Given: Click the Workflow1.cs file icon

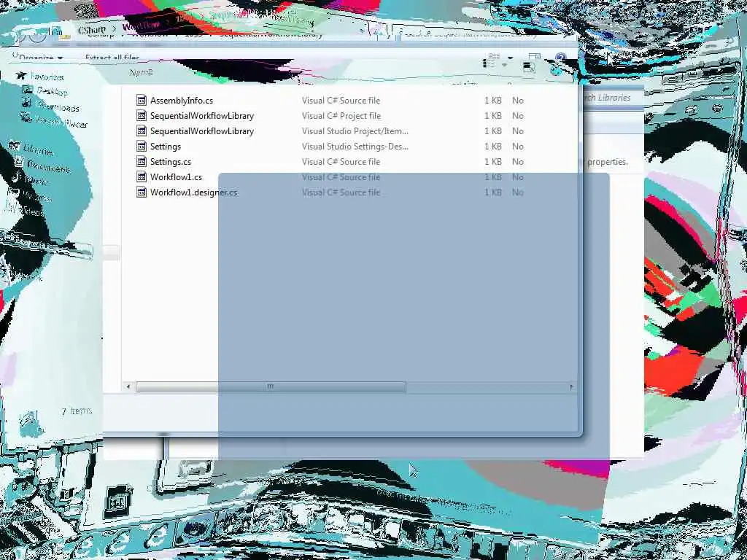Looking at the screenshot, I should tap(142, 176).
